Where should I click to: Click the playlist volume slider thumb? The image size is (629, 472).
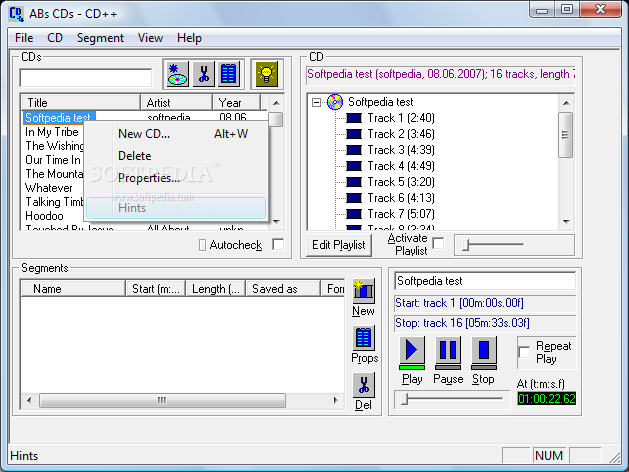point(465,244)
